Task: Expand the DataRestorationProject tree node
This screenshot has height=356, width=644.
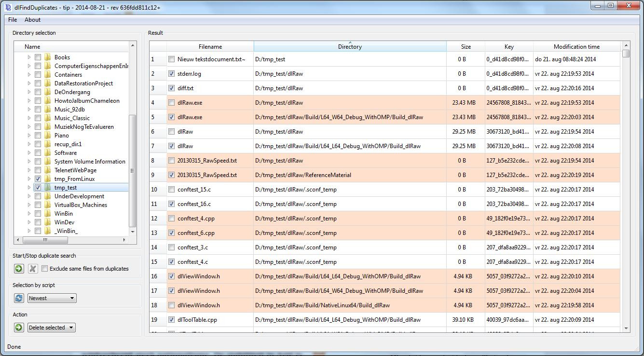Action: [x=29, y=83]
